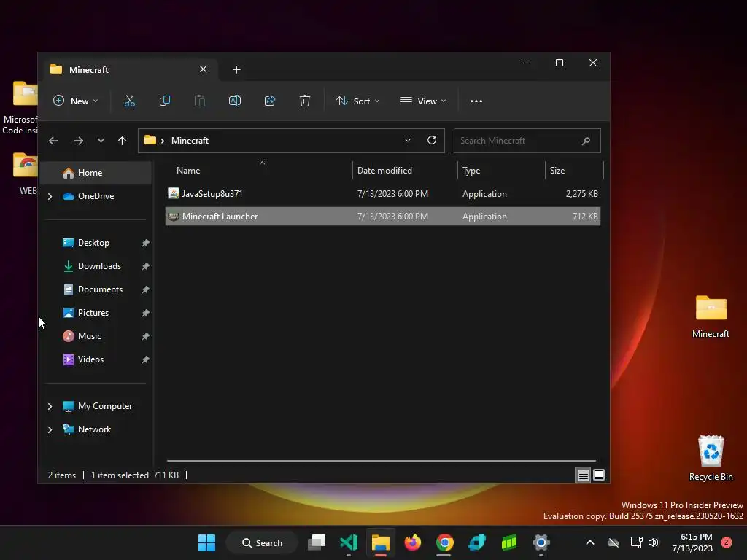Screen dimensions: 747x560
Task: Open Downloads quick access folder
Action: pos(99,266)
